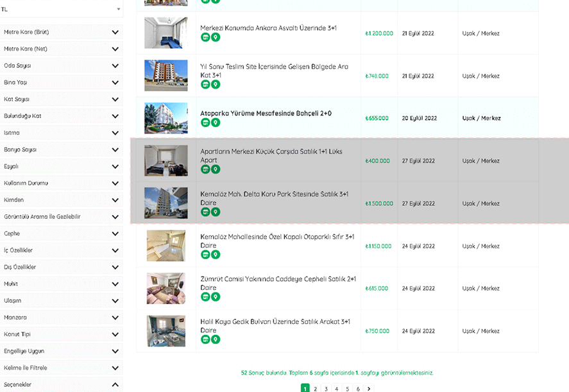The width and height of the screenshot is (569, 392).
Task: Click the map pin icon under the Apartların Merkezi listing
Action: (216, 169)
